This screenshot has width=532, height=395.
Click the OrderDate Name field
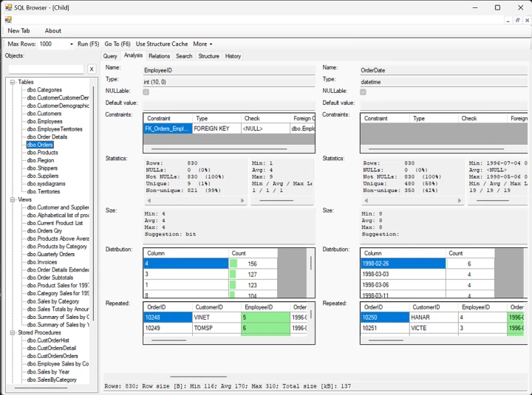point(444,70)
